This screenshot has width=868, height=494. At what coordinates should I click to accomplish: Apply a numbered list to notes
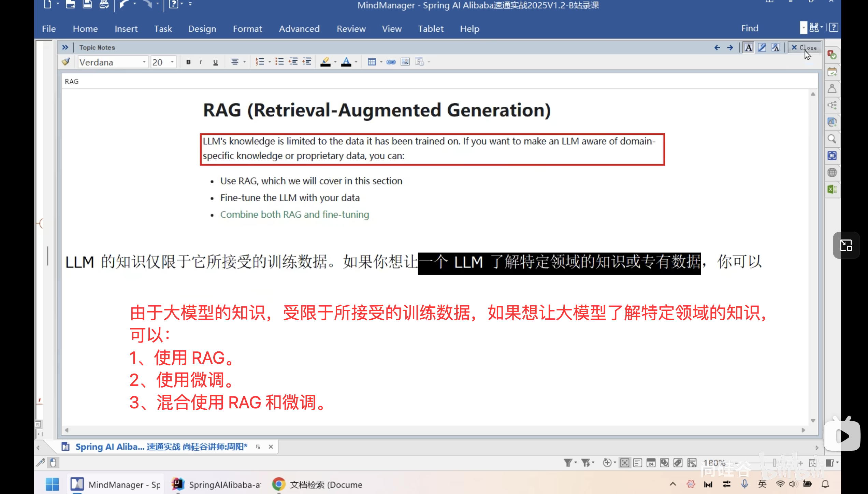pos(260,62)
